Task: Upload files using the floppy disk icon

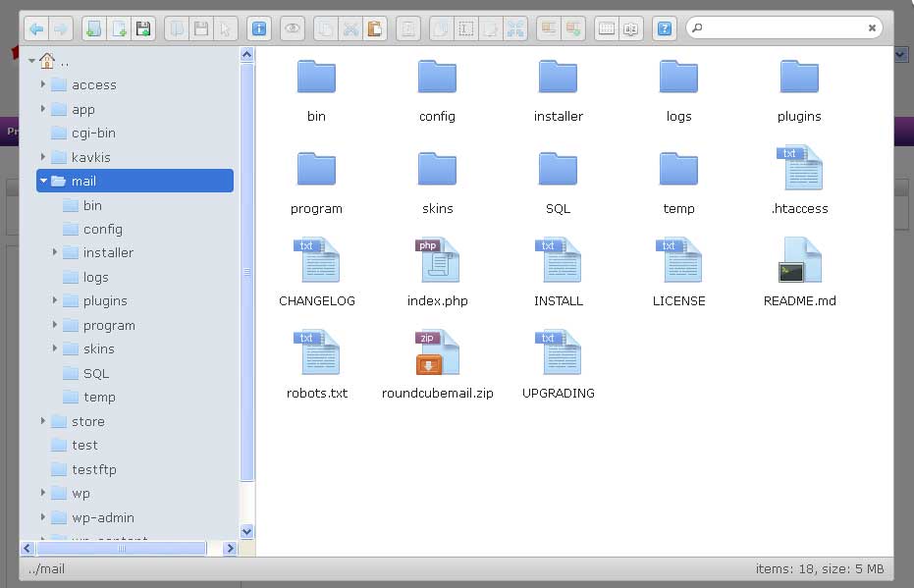Action: [143, 28]
